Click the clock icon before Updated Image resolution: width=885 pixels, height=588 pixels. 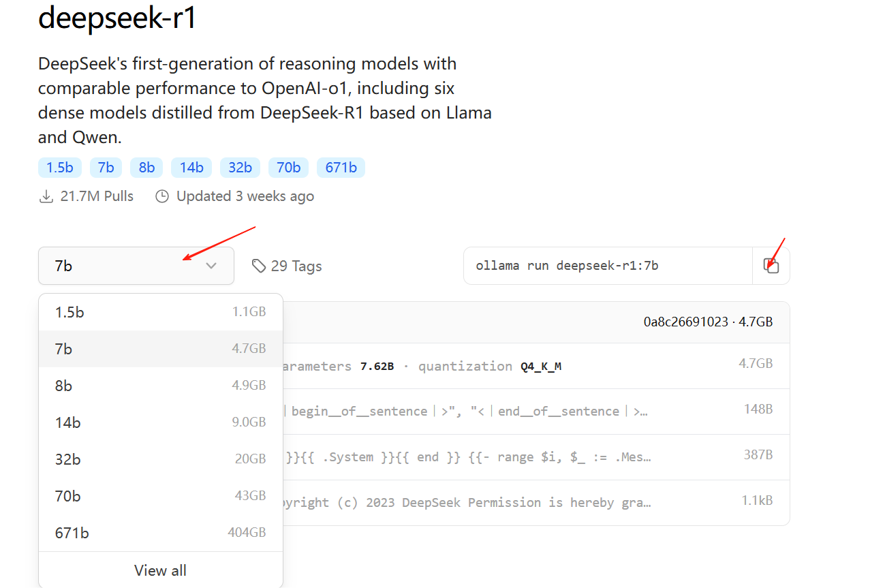[161, 196]
